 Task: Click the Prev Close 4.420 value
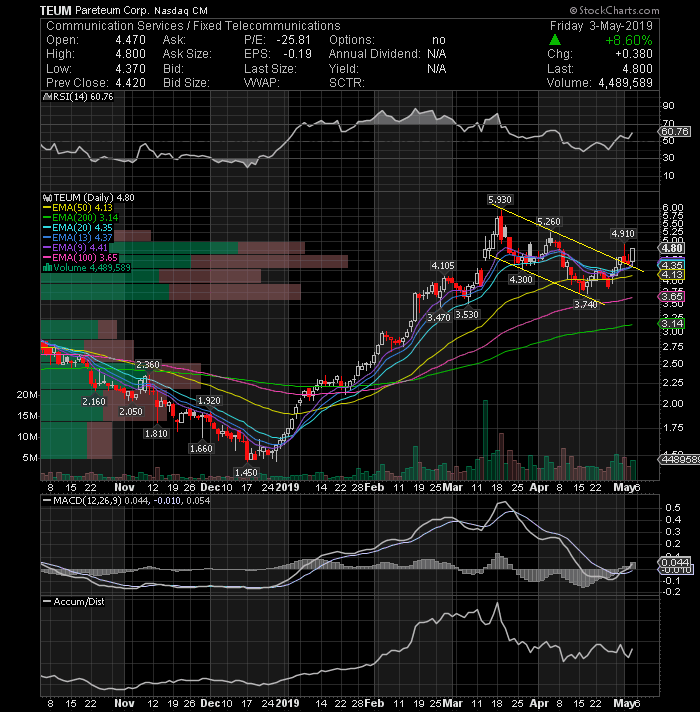[x=130, y=83]
